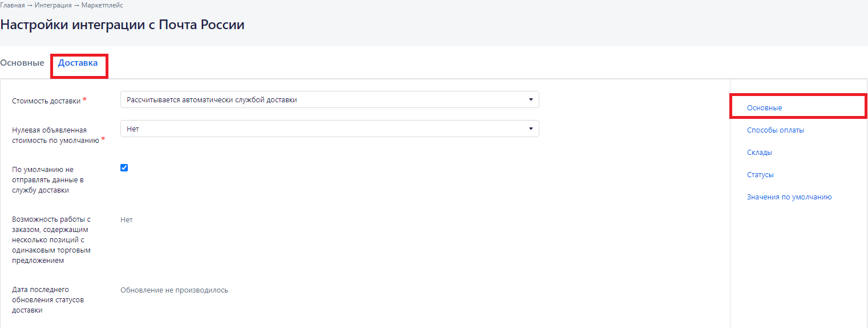
Task: Click the Интеграция breadcrumb link
Action: tap(53, 5)
